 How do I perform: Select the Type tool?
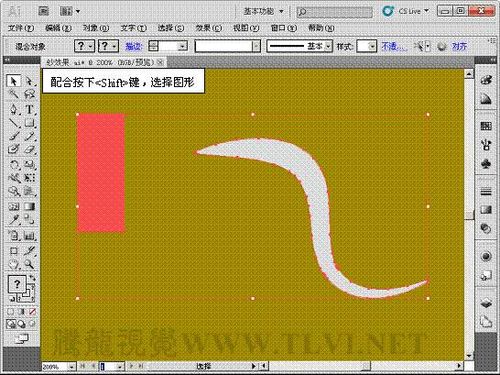pos(30,109)
